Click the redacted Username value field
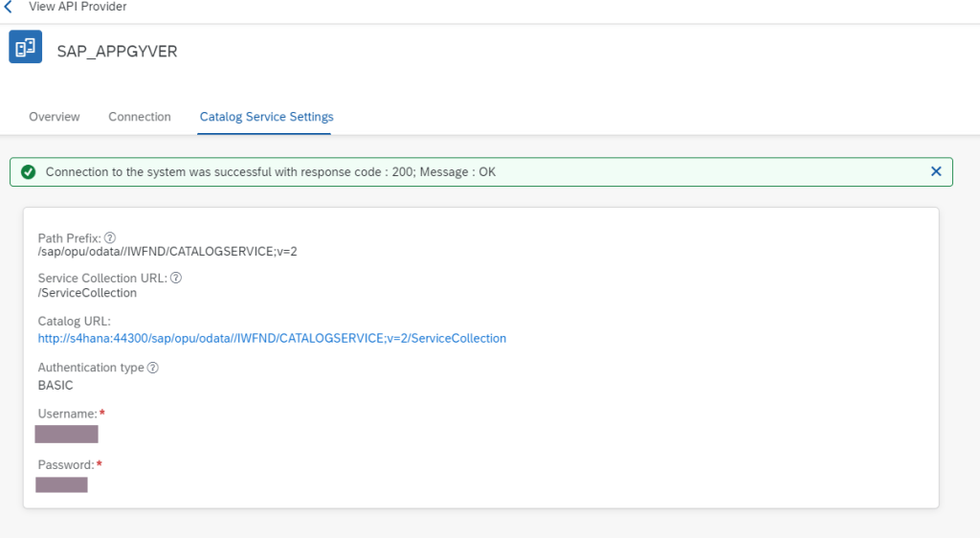980x538 pixels. click(67, 435)
